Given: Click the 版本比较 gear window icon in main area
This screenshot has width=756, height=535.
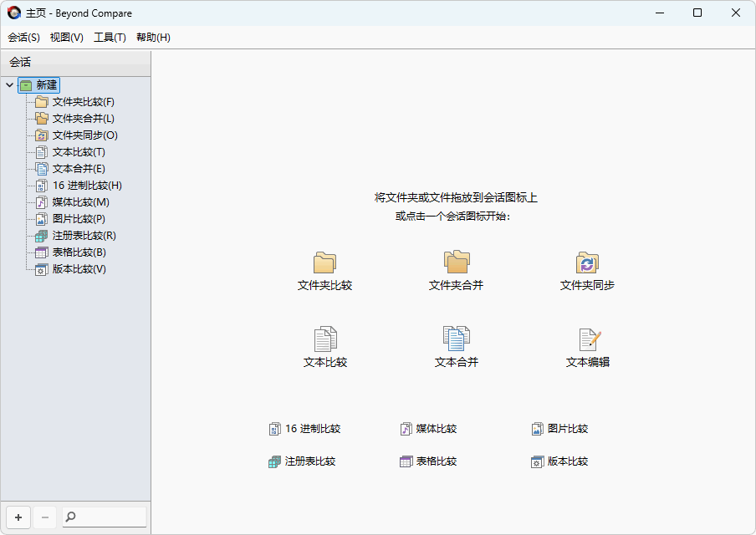Looking at the screenshot, I should click(x=537, y=461).
